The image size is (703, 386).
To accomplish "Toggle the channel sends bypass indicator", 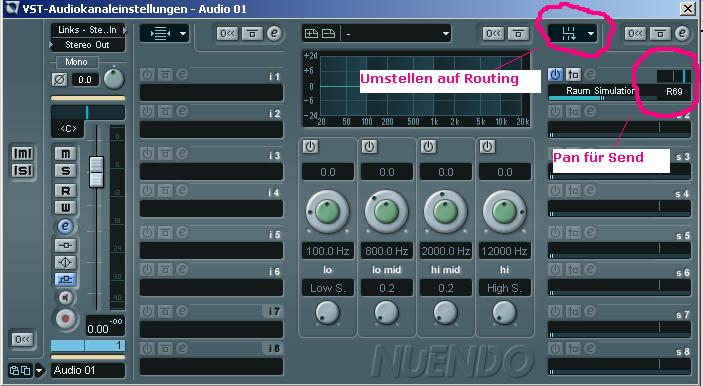I will pos(65,279).
